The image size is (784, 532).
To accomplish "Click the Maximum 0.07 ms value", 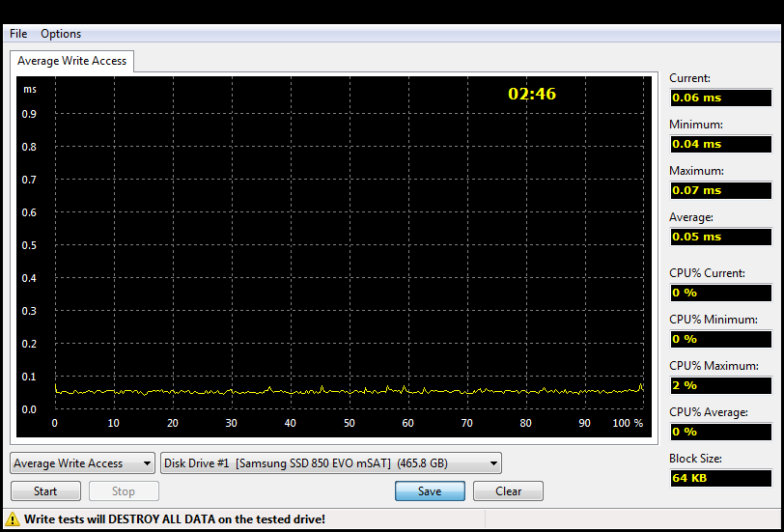I will (721, 190).
